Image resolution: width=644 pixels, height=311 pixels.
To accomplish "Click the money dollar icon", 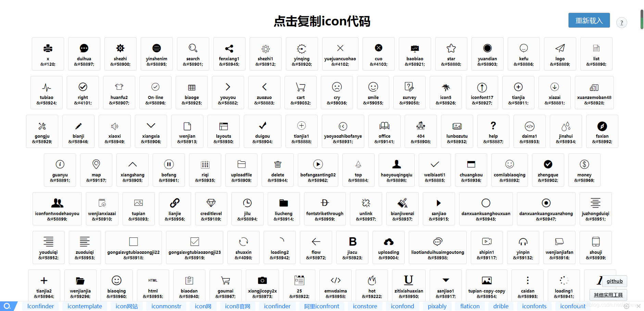I will 584,170.
